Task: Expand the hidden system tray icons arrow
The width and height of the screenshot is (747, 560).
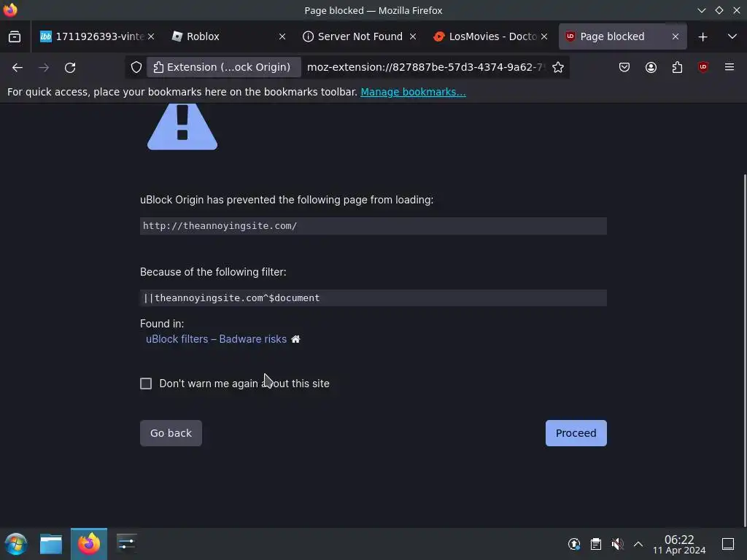Action: [638, 544]
